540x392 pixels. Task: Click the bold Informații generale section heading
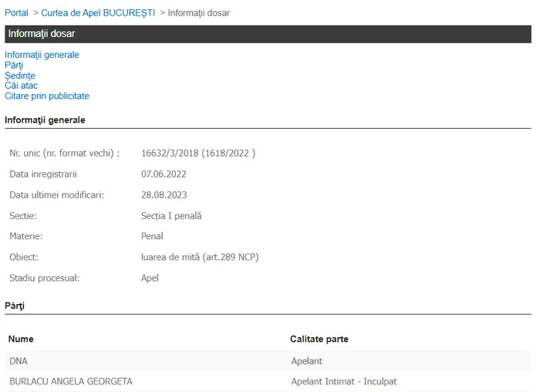tap(45, 120)
